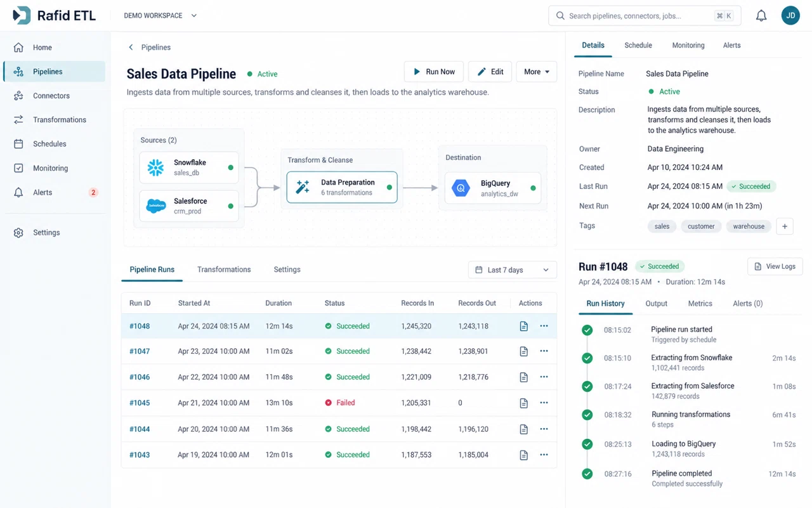Select the Snowflake sales_db source node
Screen dimensions: 812x508
click(x=189, y=167)
